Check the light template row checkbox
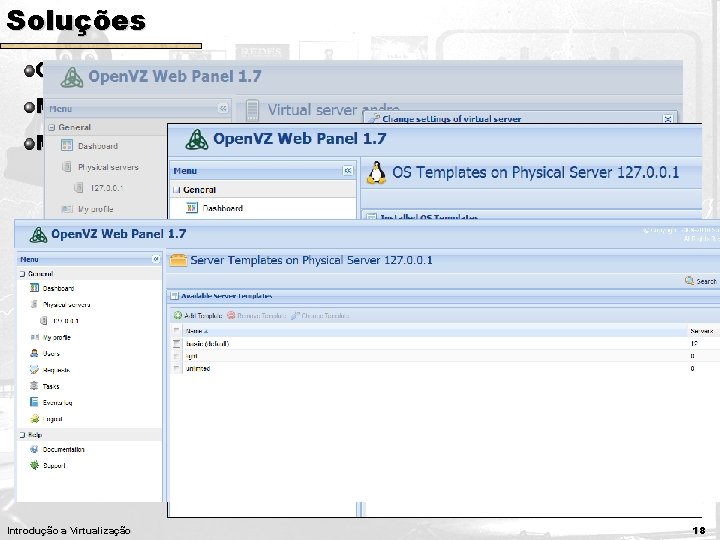Viewport: 720px width, 540px height. pyautogui.click(x=176, y=356)
